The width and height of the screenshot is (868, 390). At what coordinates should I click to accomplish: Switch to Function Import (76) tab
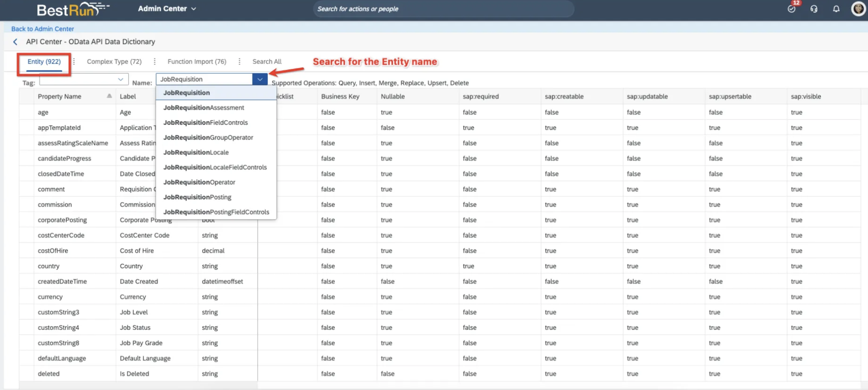(x=197, y=61)
